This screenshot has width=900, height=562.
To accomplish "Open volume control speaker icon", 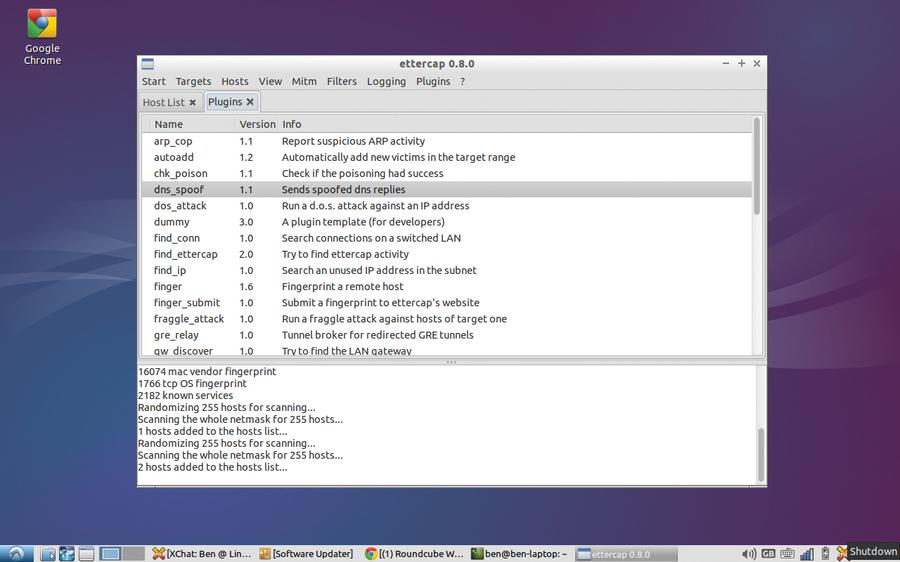I will click(749, 554).
